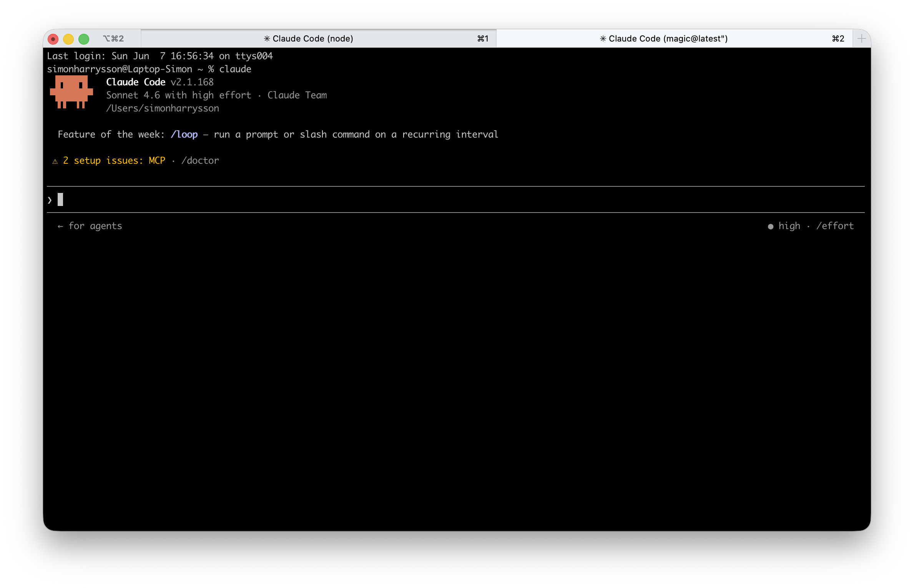The image size is (914, 588).
Task: Close the terminal window with red button
Action: tap(53, 39)
